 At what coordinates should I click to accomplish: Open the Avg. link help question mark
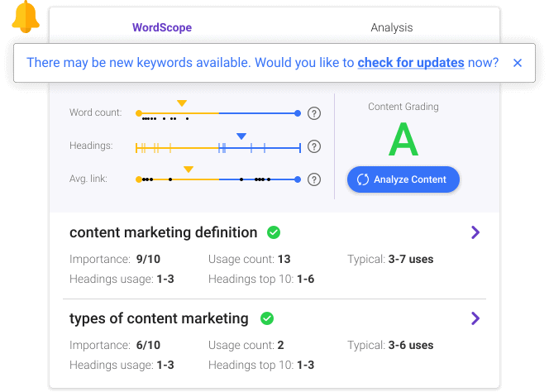pos(314,179)
